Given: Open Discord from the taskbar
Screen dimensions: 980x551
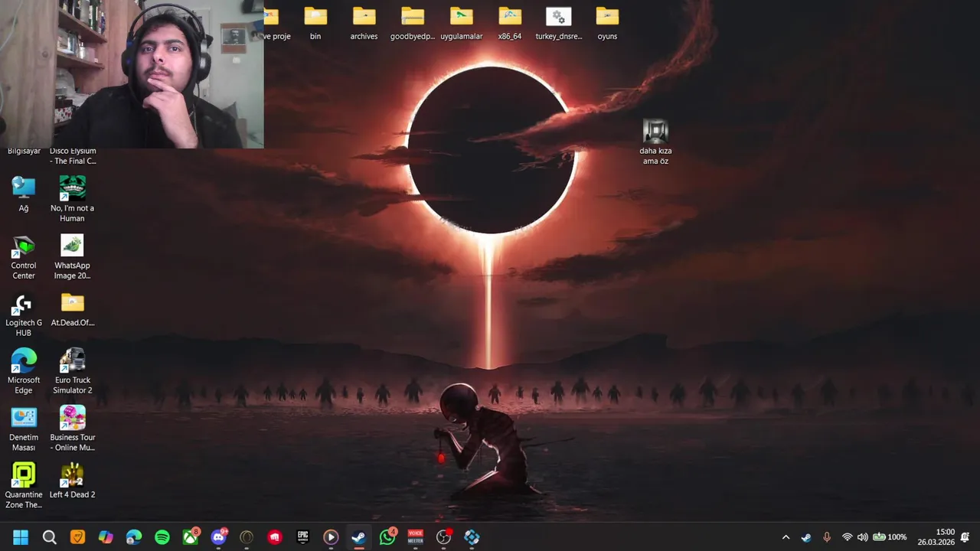Looking at the screenshot, I should (x=219, y=537).
